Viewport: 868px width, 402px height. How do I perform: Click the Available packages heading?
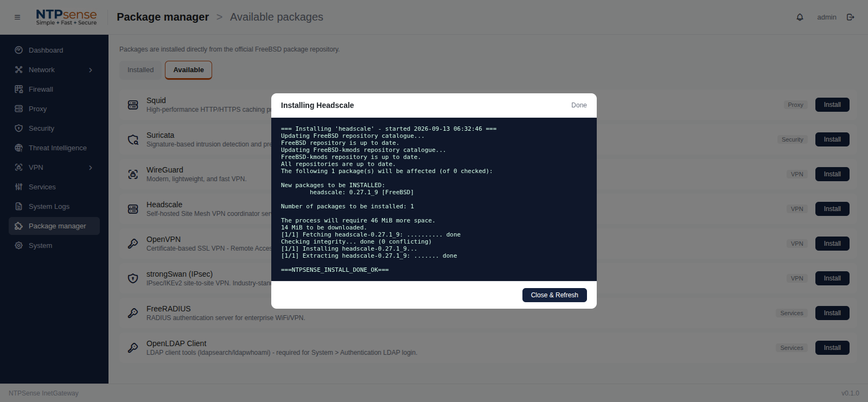coord(277,17)
